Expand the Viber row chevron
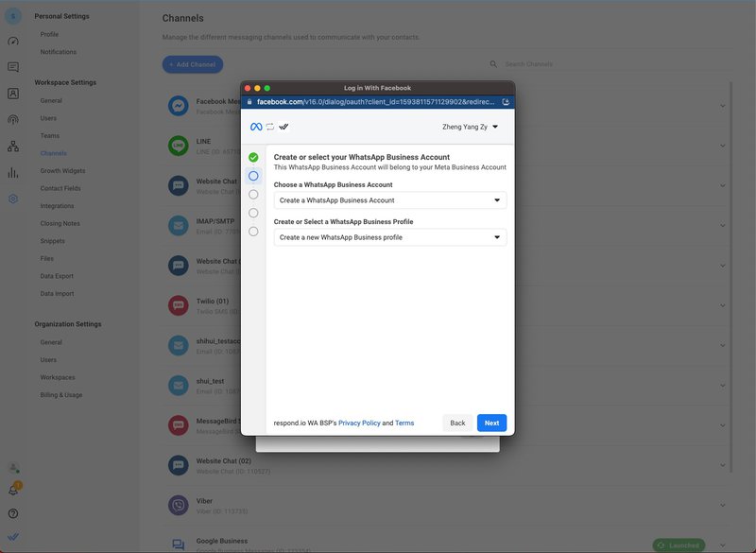 [722, 506]
